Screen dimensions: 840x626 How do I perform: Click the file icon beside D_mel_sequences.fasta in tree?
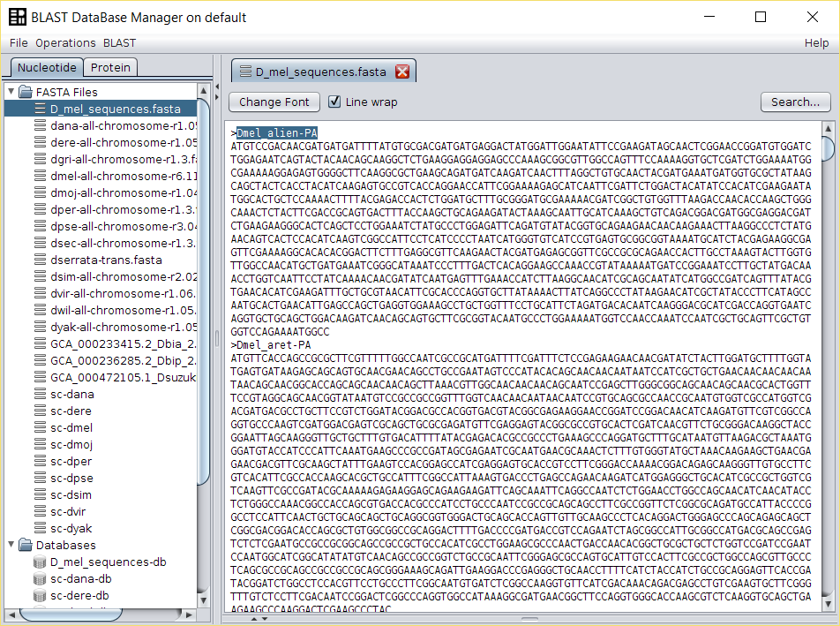[x=40, y=109]
